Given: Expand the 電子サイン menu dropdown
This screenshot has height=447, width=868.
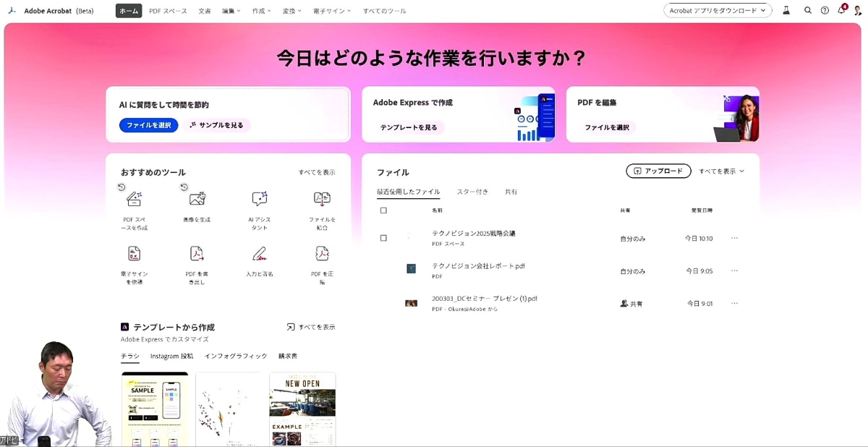Looking at the screenshot, I should click(x=332, y=11).
